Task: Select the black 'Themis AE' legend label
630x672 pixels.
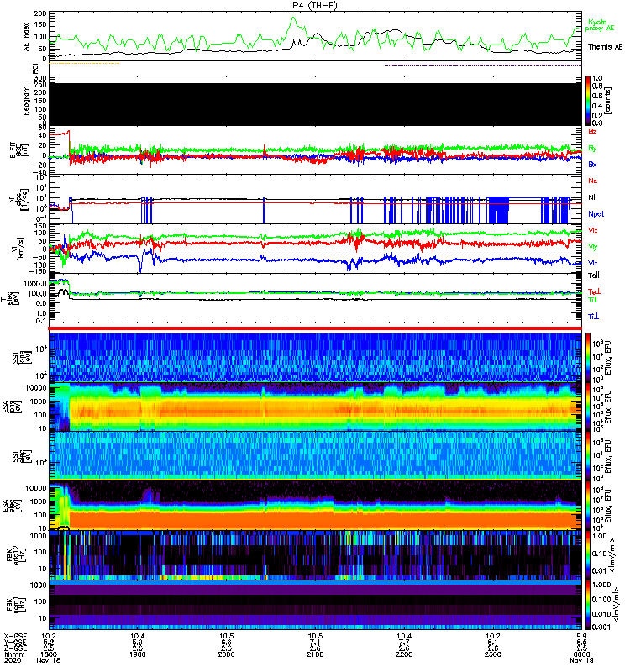Action: click(x=605, y=47)
